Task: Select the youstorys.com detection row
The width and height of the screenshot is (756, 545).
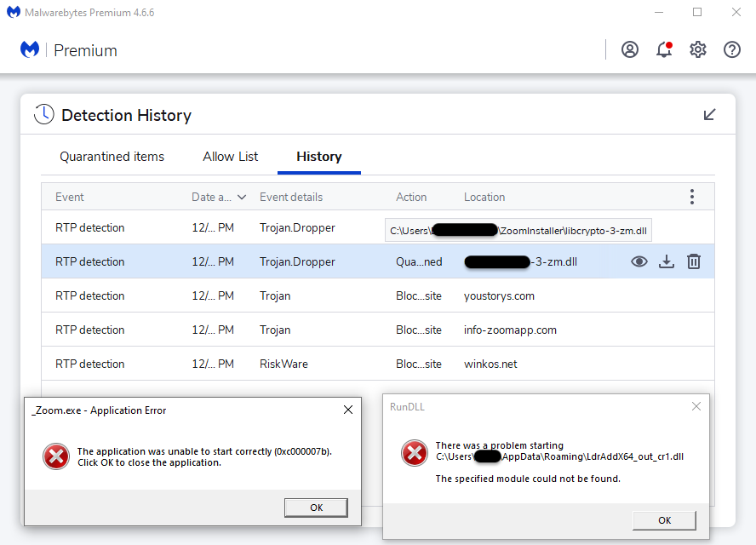Action: point(341,295)
